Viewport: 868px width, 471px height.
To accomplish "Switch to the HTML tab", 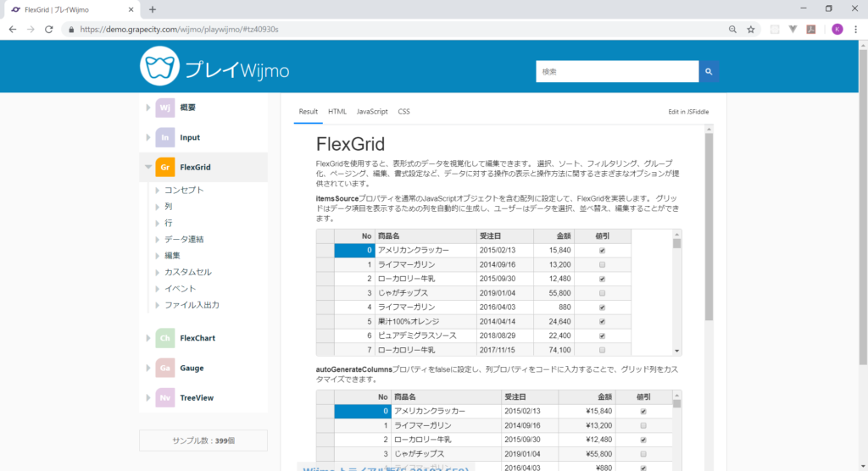I will coord(337,112).
